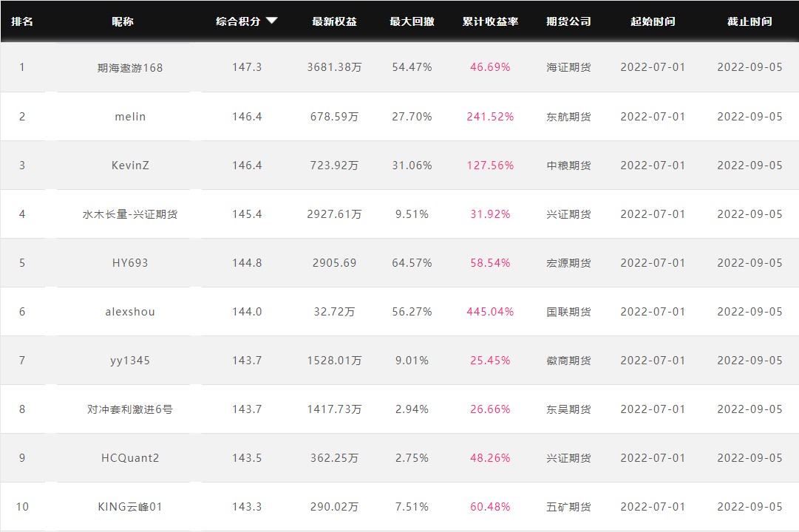
Task: Click return rate 445.04%
Action: coord(490,312)
